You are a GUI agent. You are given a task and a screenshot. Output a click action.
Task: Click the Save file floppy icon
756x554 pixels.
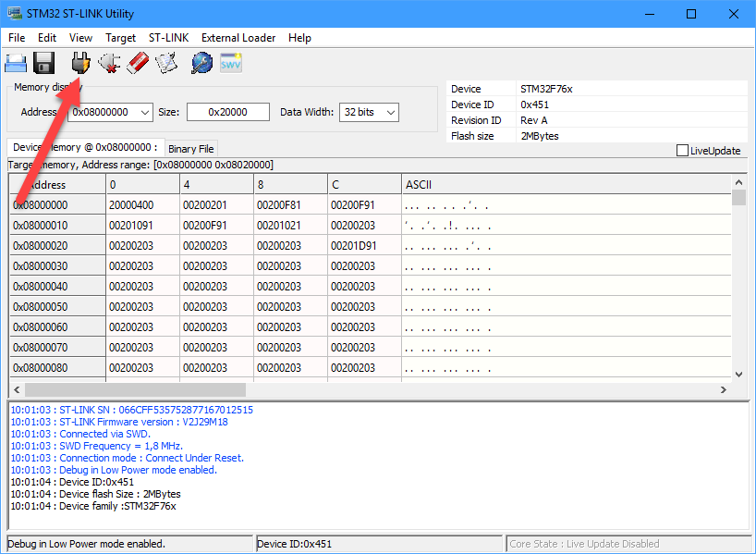tap(43, 63)
